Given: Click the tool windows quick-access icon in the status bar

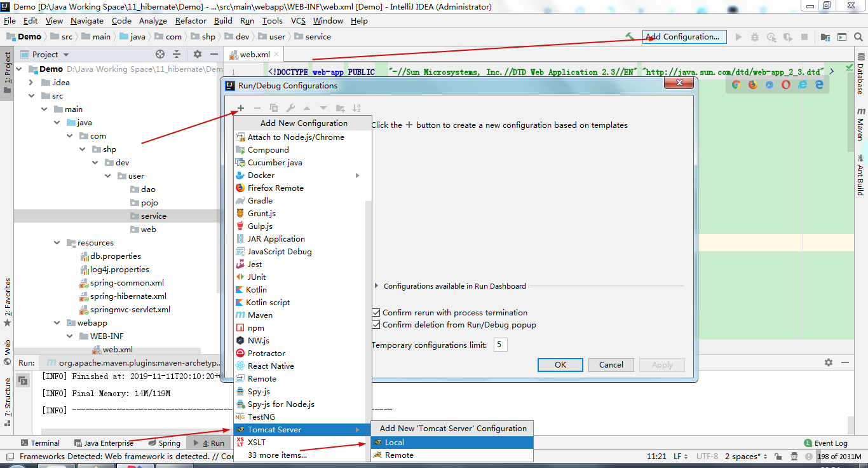Looking at the screenshot, I should 10,456.
